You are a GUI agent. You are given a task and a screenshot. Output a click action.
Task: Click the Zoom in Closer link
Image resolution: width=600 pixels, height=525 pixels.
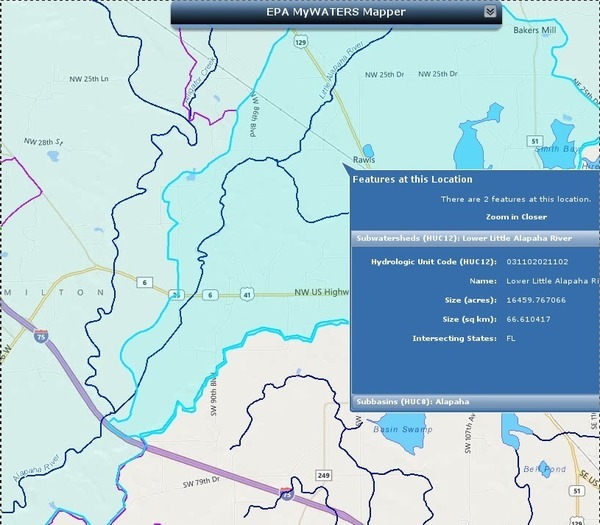click(x=516, y=216)
